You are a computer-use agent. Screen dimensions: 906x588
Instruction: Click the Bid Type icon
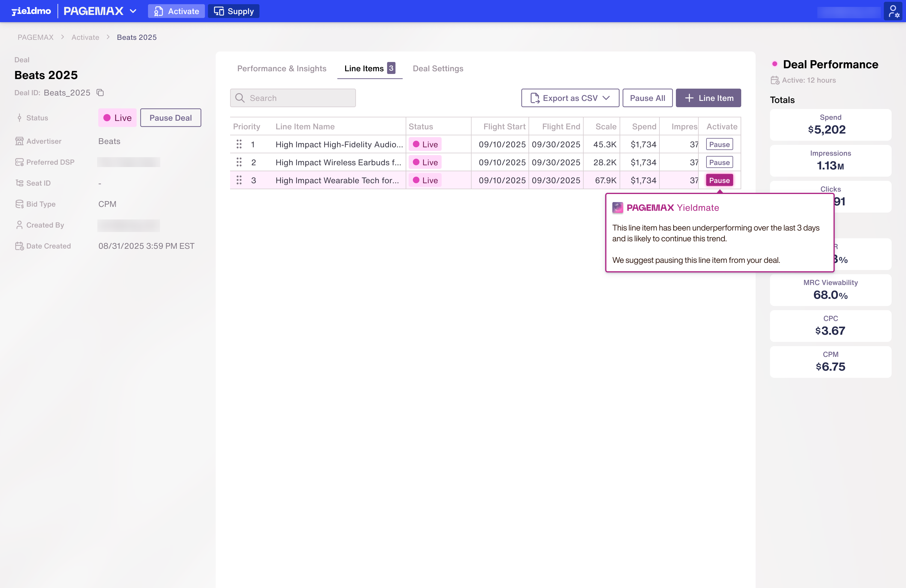tap(19, 204)
